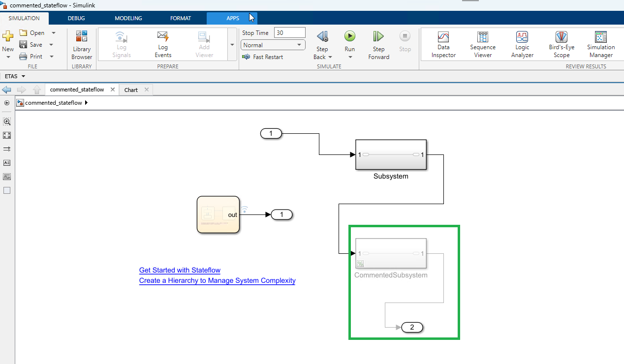Close the Chart tab
The height and width of the screenshot is (364, 624).
coord(147,90)
